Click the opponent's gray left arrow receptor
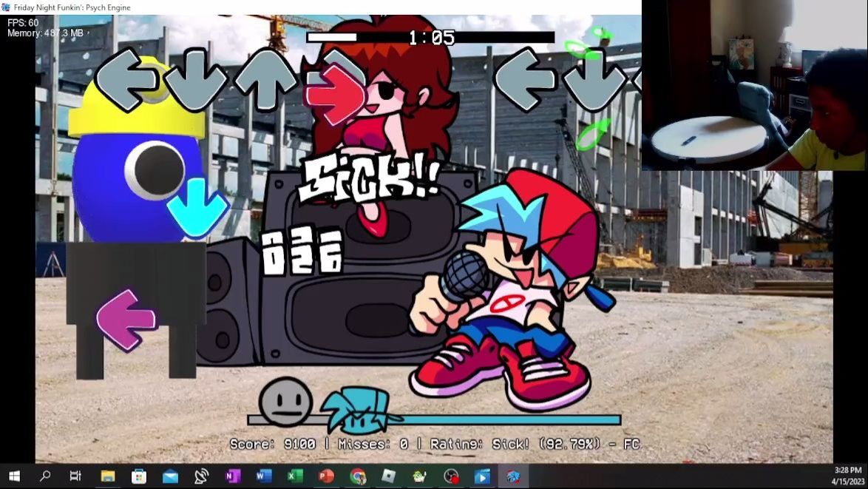 126,79
